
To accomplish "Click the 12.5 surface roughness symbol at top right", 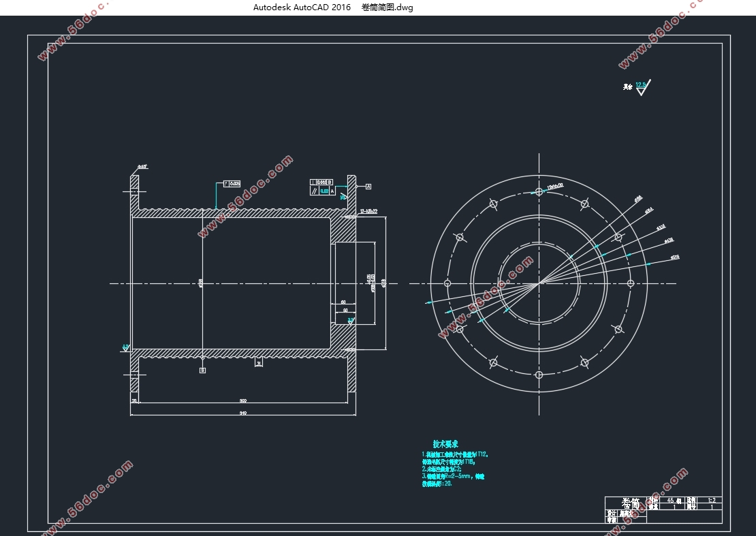I will tap(643, 87).
